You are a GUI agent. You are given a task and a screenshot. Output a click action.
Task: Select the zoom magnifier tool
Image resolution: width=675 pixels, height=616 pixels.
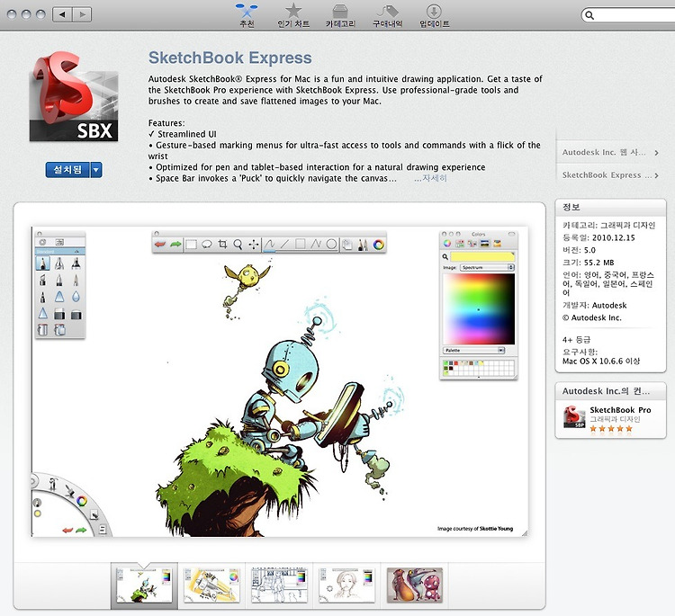[238, 245]
